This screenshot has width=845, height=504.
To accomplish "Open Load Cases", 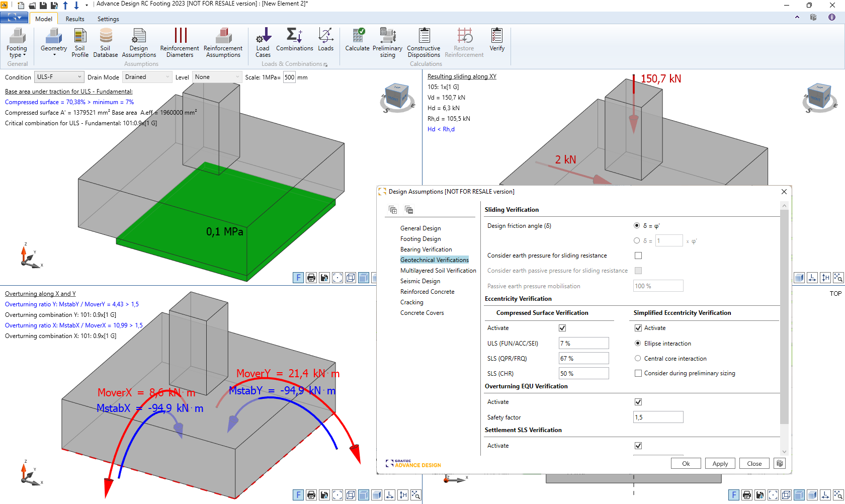I will 263,43.
